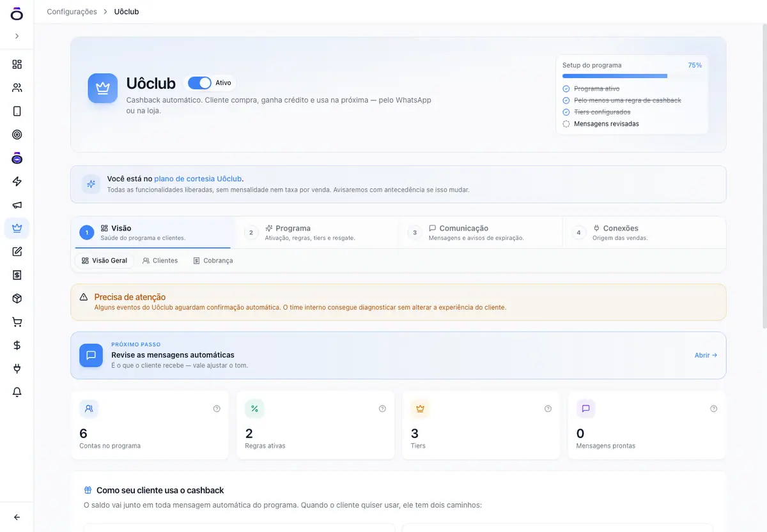The height and width of the screenshot is (532, 767).
Task: Click help icon on Regras ativas card
Action: point(382,409)
